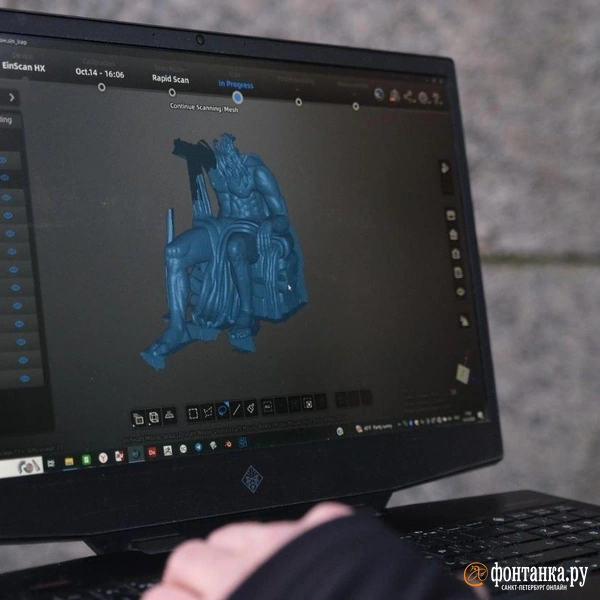Open File Explorer folder icon on taskbar
The height and width of the screenshot is (600, 600).
[x=69, y=461]
